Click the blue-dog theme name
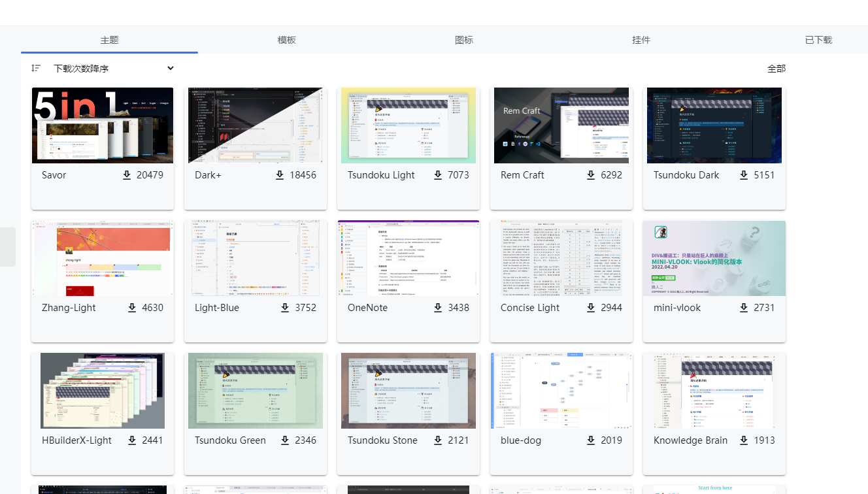868x494 pixels. point(521,440)
